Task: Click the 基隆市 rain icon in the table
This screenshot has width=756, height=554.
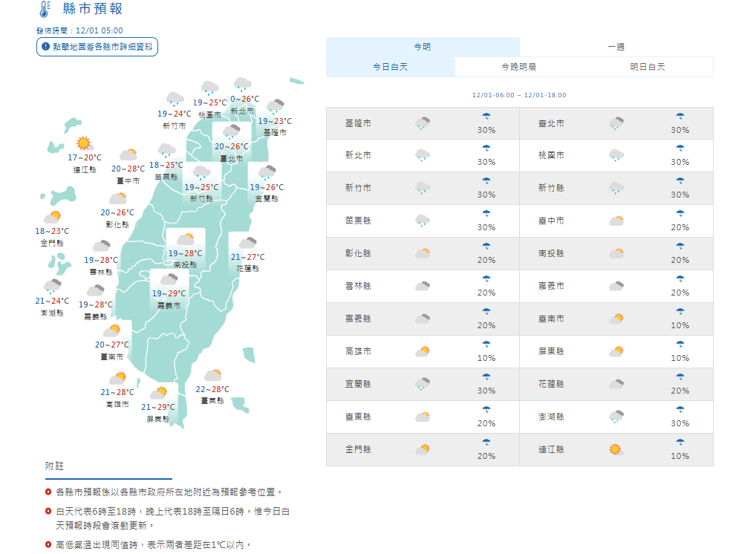Action: coord(423,123)
